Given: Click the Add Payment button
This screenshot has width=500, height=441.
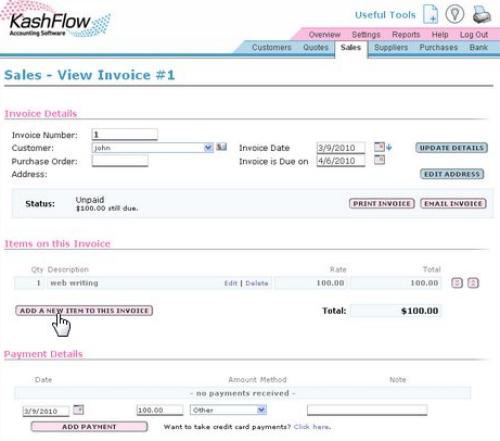Looking at the screenshot, I should coord(89,427).
